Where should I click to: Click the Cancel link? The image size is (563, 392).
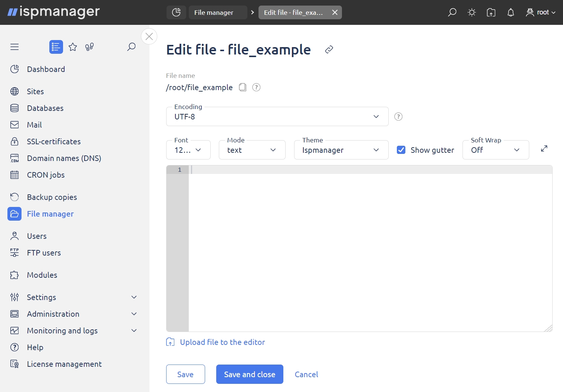[306, 374]
